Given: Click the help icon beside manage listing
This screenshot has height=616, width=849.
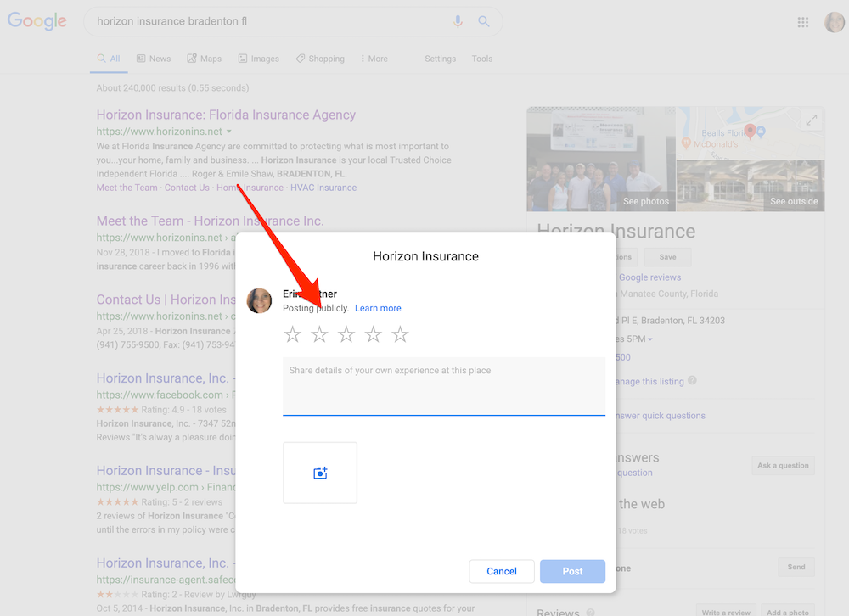Looking at the screenshot, I should [x=692, y=380].
